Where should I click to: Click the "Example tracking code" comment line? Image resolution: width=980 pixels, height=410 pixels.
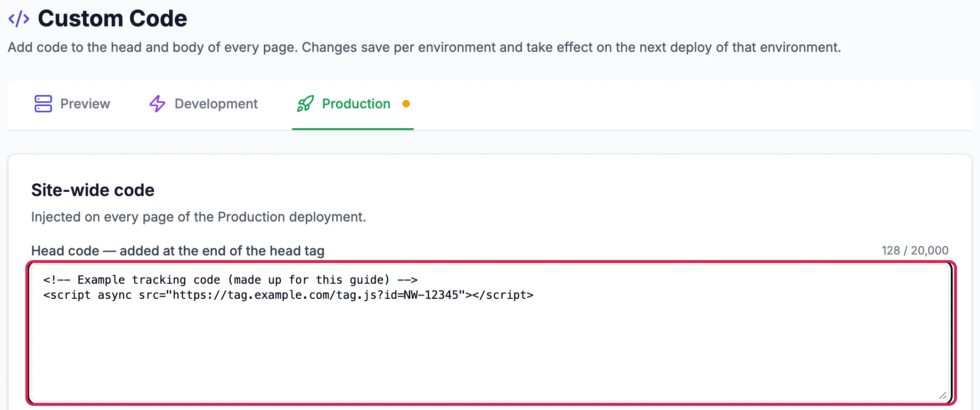point(230,280)
